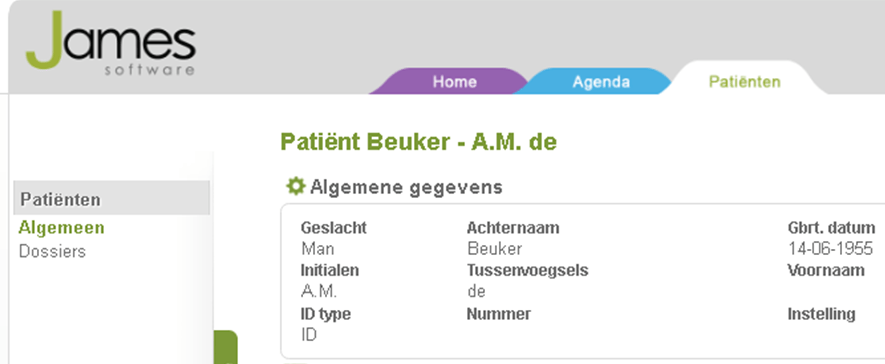The width and height of the screenshot is (885, 364).
Task: Click the Initialen value A.M.
Action: point(319,292)
